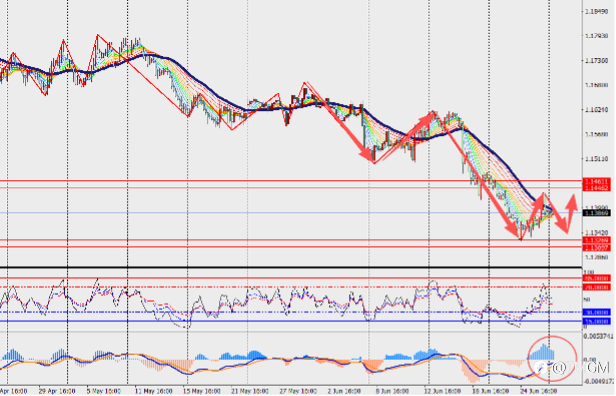Viewport: 616px width, 396px height.
Task: Click the 11 May 16:00 date label
Action: pos(153,391)
